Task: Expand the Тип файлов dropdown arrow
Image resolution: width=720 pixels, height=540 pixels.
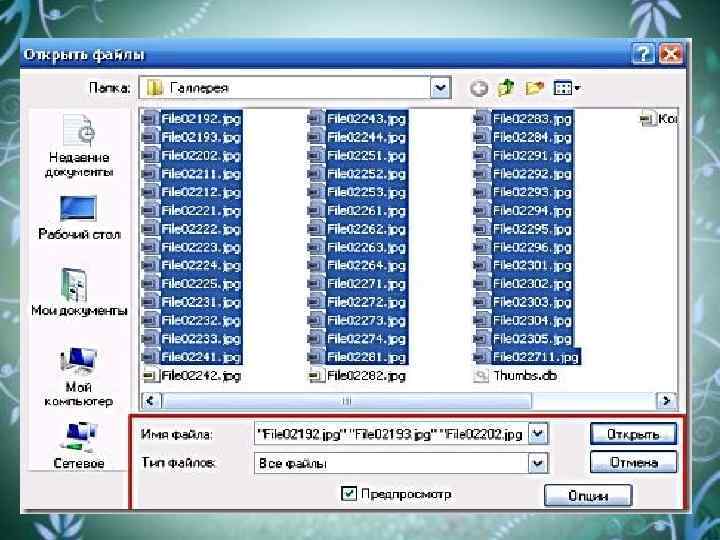Action: tap(538, 463)
